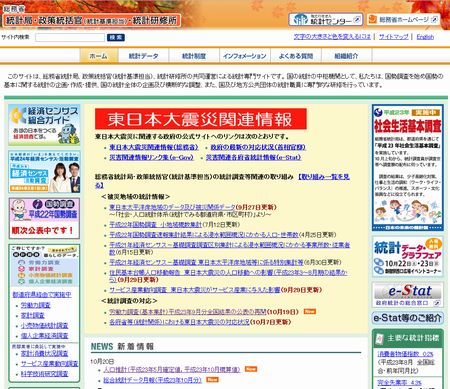
Task: Switch the site to English
Action: pos(425,37)
